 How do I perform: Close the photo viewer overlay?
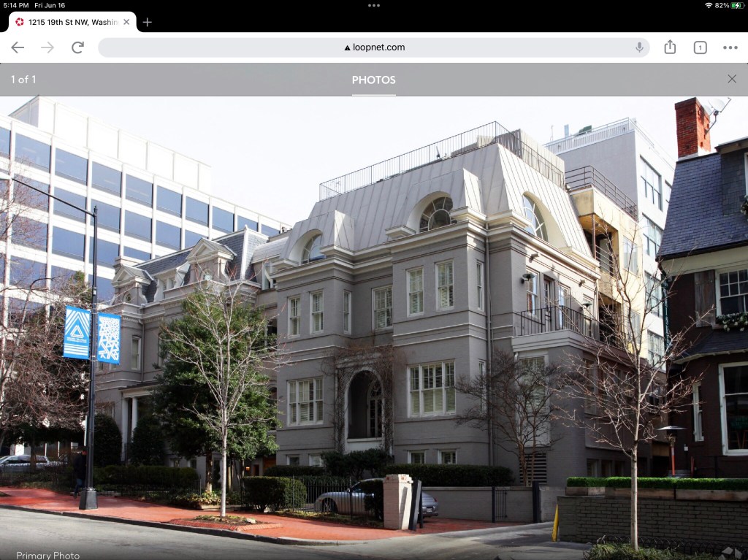pyautogui.click(x=732, y=79)
